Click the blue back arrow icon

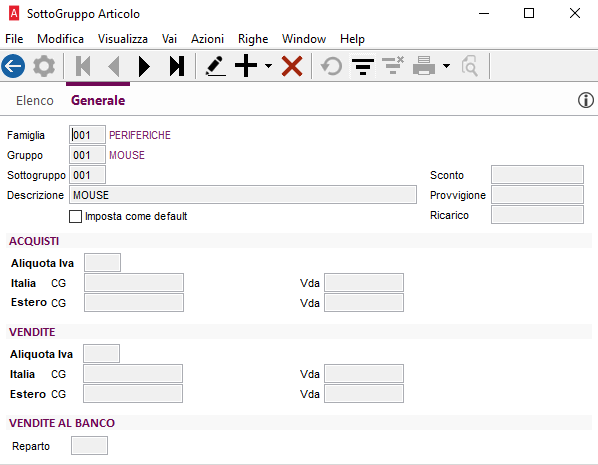pyautogui.click(x=13, y=66)
